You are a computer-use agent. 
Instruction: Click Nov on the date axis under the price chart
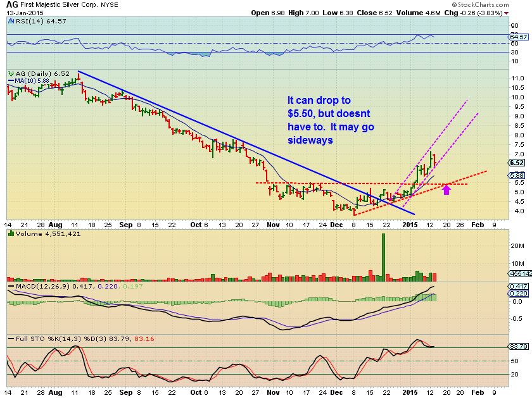(x=273, y=225)
